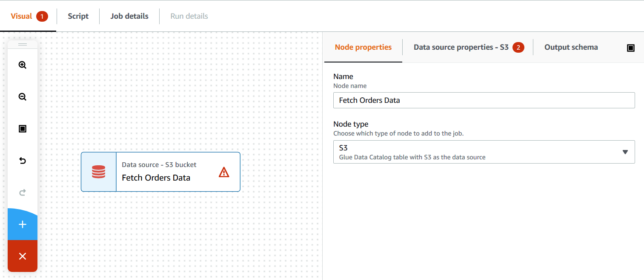Expand the properties panel to full size
The image size is (644, 280).
[631, 48]
